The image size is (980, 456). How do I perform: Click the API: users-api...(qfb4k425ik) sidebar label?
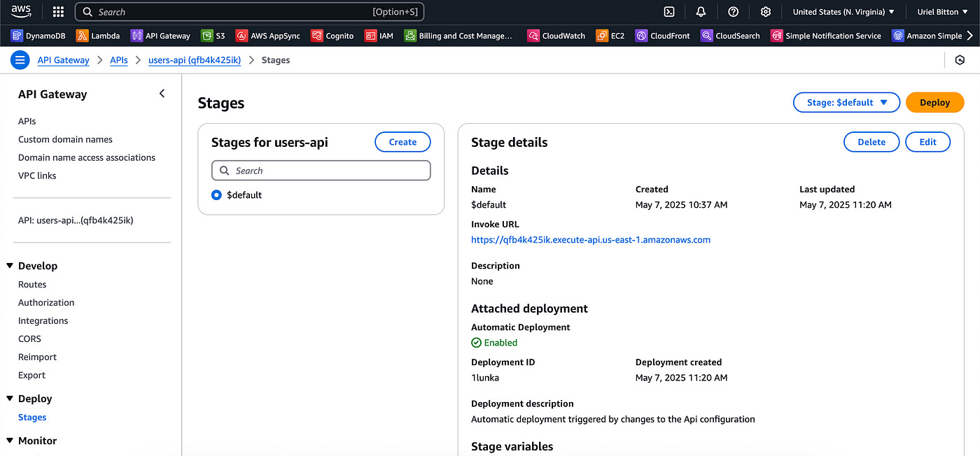click(76, 220)
